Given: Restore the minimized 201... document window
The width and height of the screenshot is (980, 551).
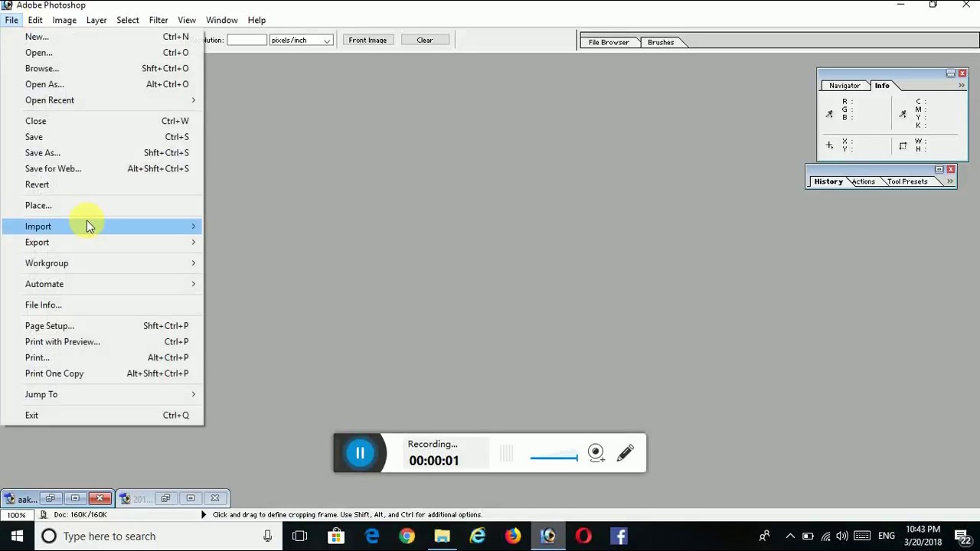Looking at the screenshot, I should tap(165, 498).
